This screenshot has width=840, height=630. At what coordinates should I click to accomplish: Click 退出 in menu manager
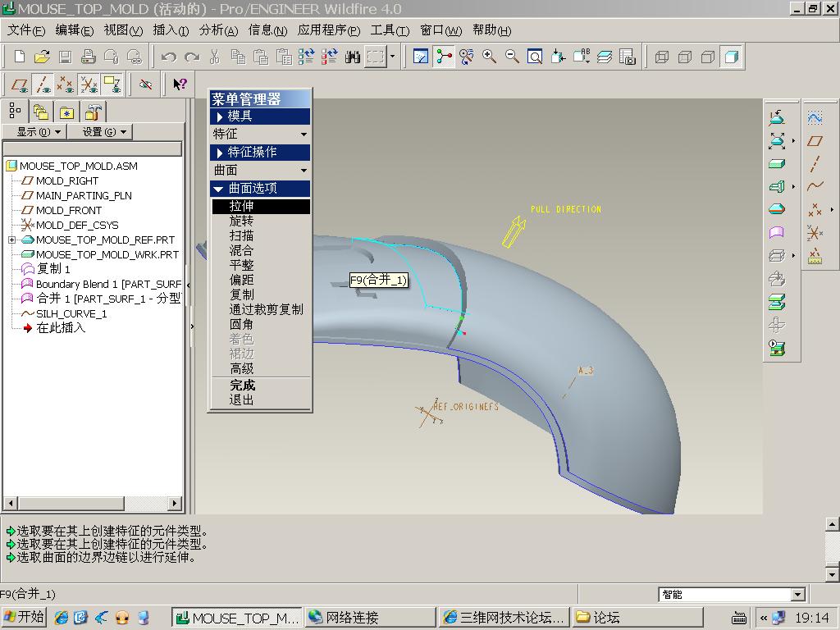[241, 399]
